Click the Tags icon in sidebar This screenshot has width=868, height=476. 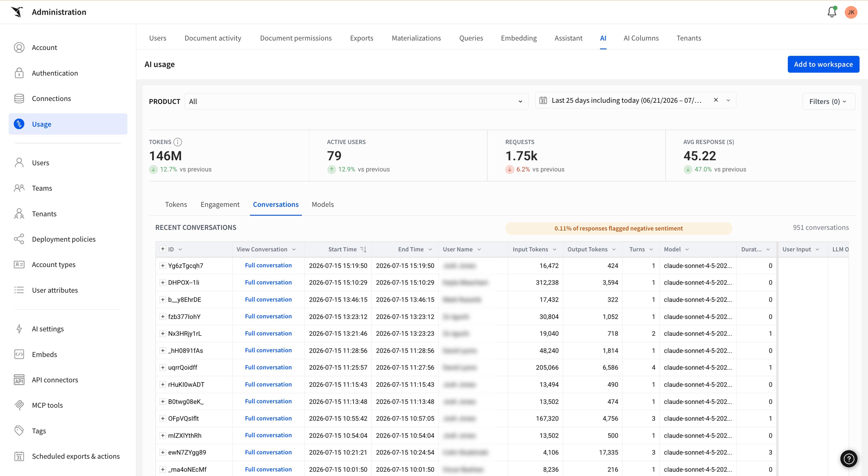pyautogui.click(x=19, y=431)
